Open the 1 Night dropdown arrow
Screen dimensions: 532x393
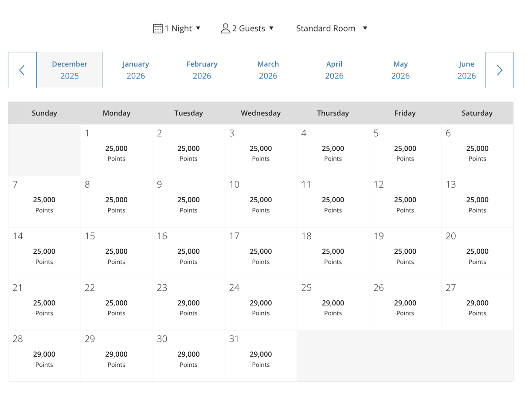click(198, 28)
